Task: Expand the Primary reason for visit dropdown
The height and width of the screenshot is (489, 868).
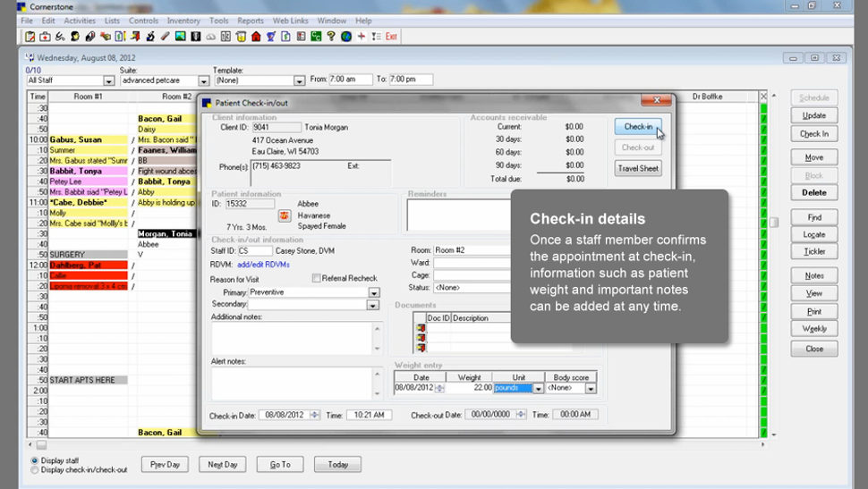Action: coord(373,292)
